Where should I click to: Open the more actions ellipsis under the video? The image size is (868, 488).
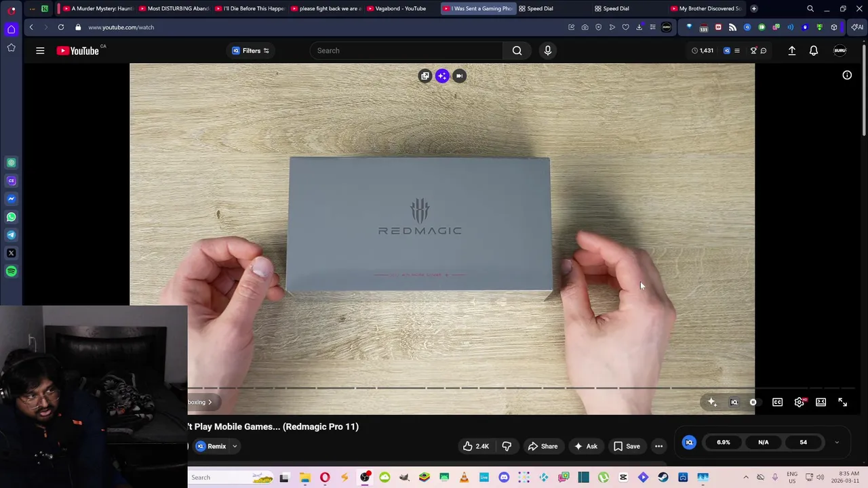(658, 446)
